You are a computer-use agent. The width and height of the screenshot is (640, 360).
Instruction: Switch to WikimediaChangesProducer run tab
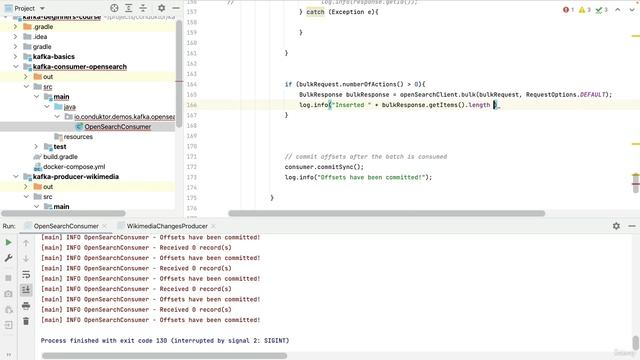click(167, 226)
